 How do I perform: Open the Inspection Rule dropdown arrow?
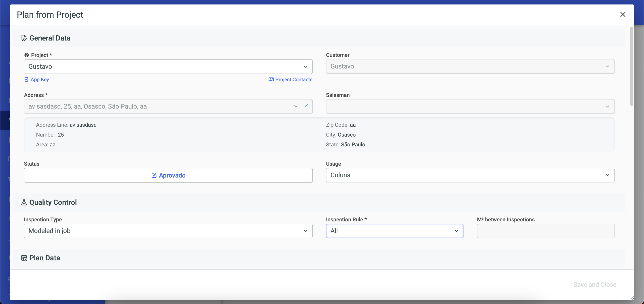(x=456, y=231)
